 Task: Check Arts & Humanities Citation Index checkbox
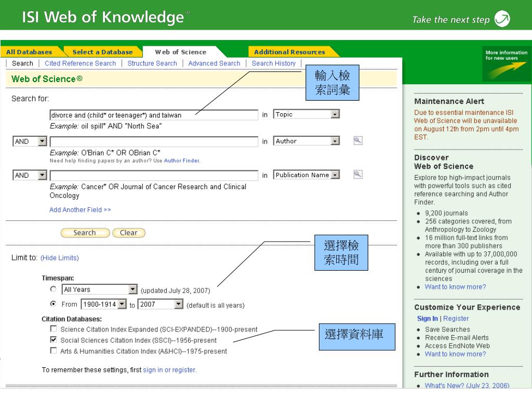click(54, 350)
